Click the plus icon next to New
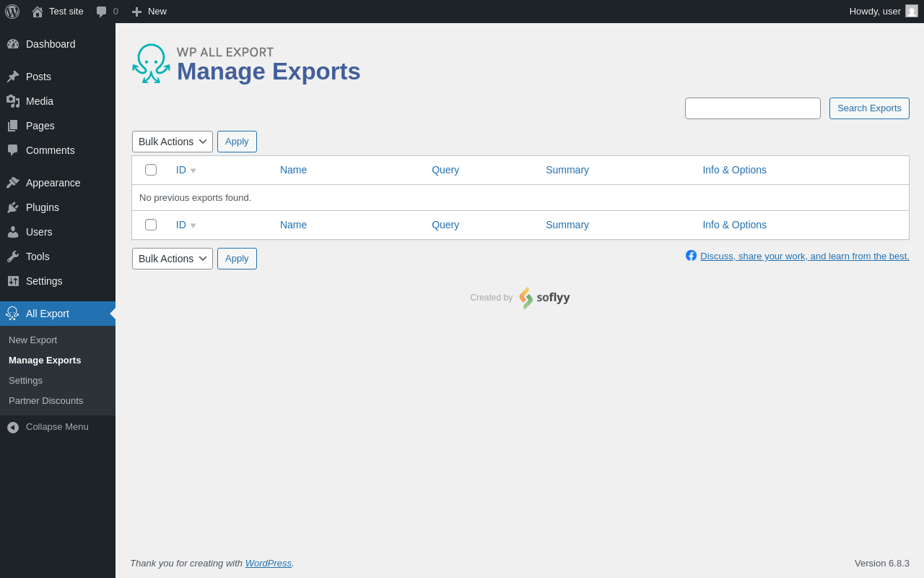The width and height of the screenshot is (924, 578). pos(136,12)
